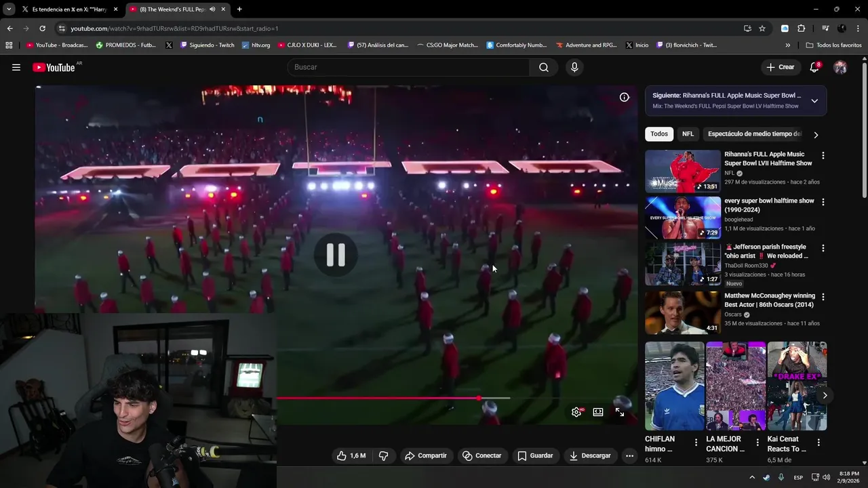Open Siguiendo - Twitch bookmark
The width and height of the screenshot is (868, 488).
click(207, 45)
